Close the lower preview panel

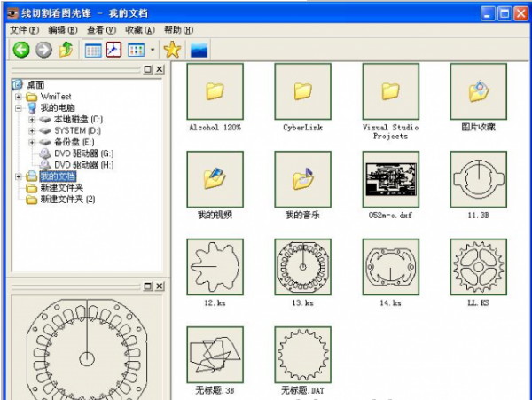tap(160, 285)
